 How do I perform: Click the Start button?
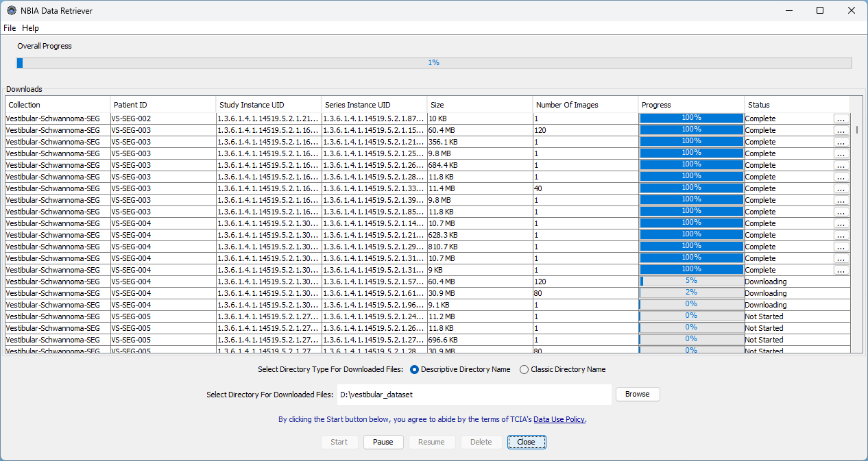coord(339,442)
